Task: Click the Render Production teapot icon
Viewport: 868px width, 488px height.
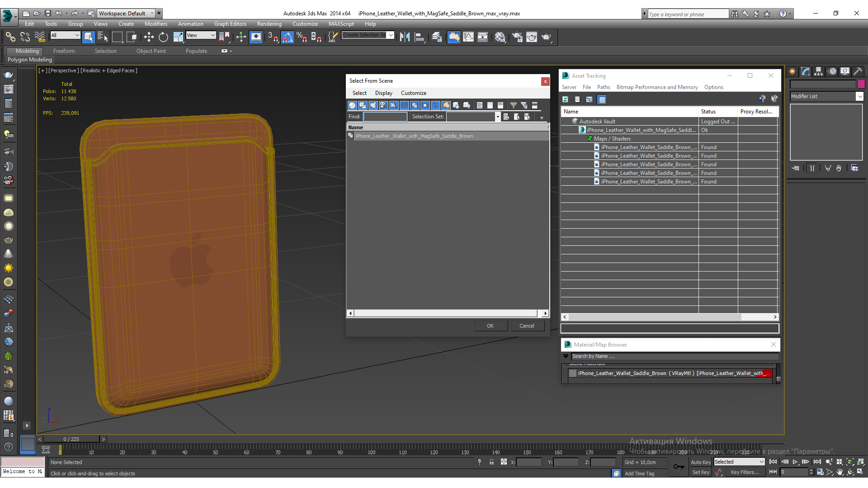Action: pos(547,37)
